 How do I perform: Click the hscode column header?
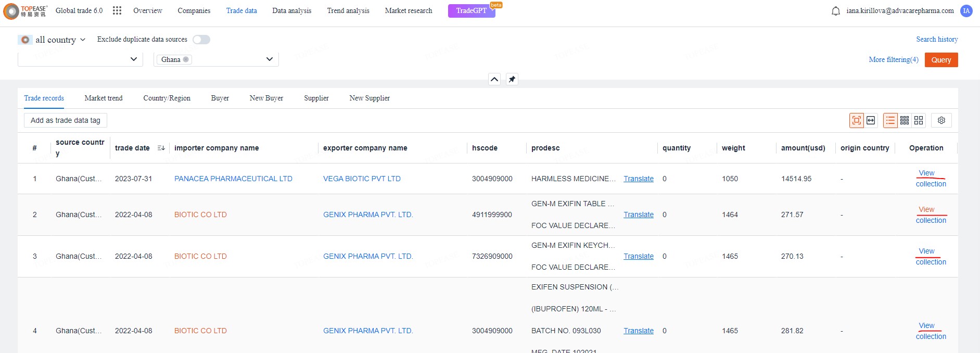(x=485, y=148)
